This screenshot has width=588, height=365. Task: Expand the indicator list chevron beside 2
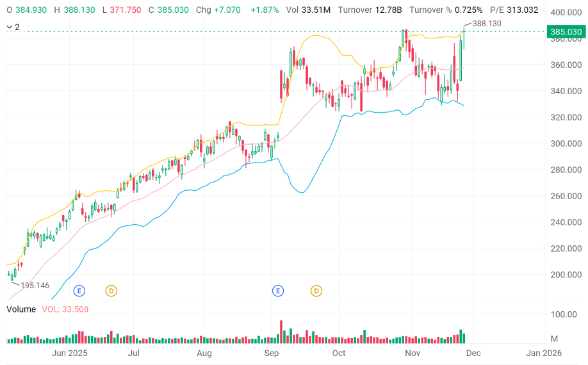(x=10, y=27)
